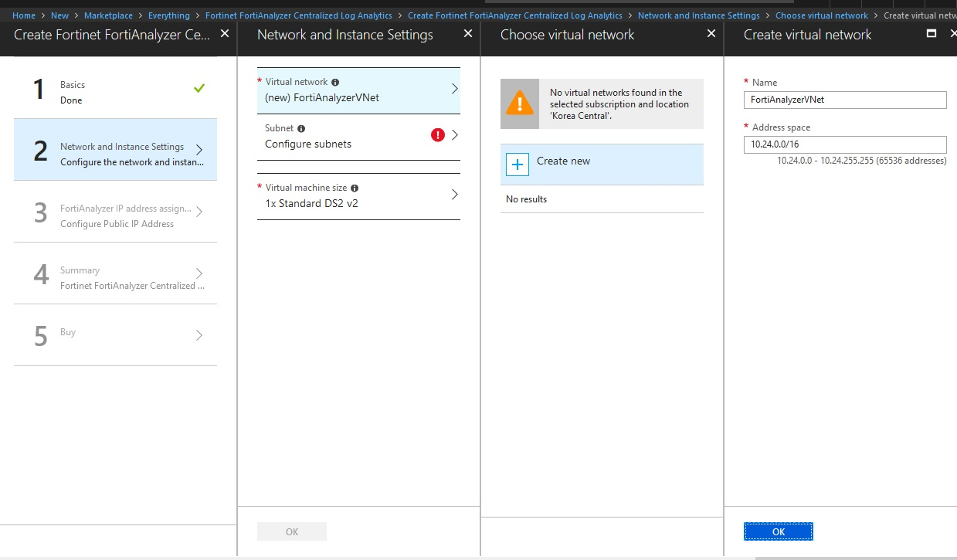957x560 pixels.
Task: Go to Marketplace in the breadcrumb
Action: coord(108,15)
